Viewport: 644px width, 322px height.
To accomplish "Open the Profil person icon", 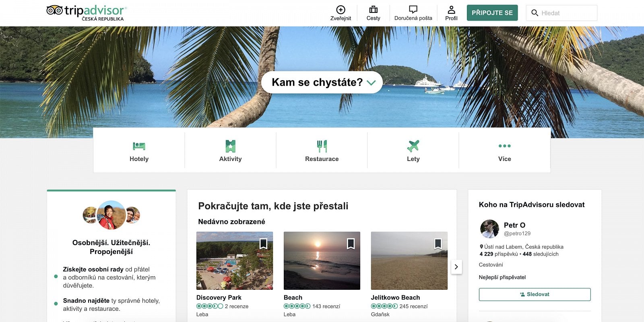I will click(x=451, y=10).
